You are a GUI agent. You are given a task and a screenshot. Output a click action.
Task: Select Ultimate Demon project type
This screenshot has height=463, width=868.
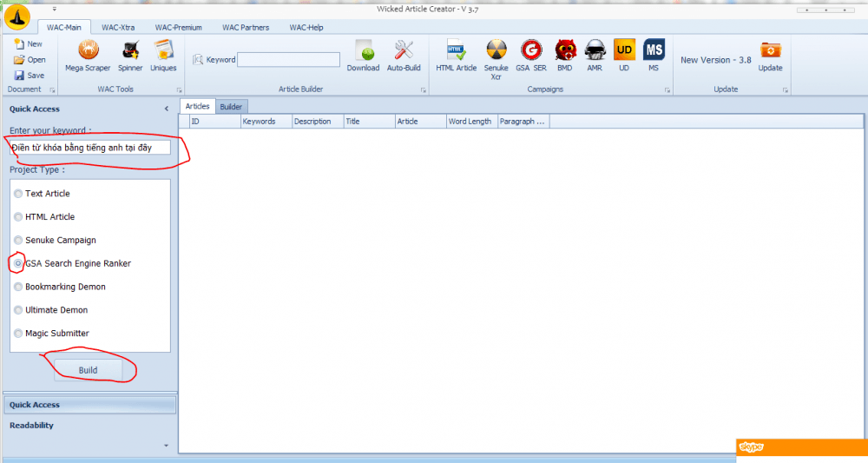(x=18, y=310)
